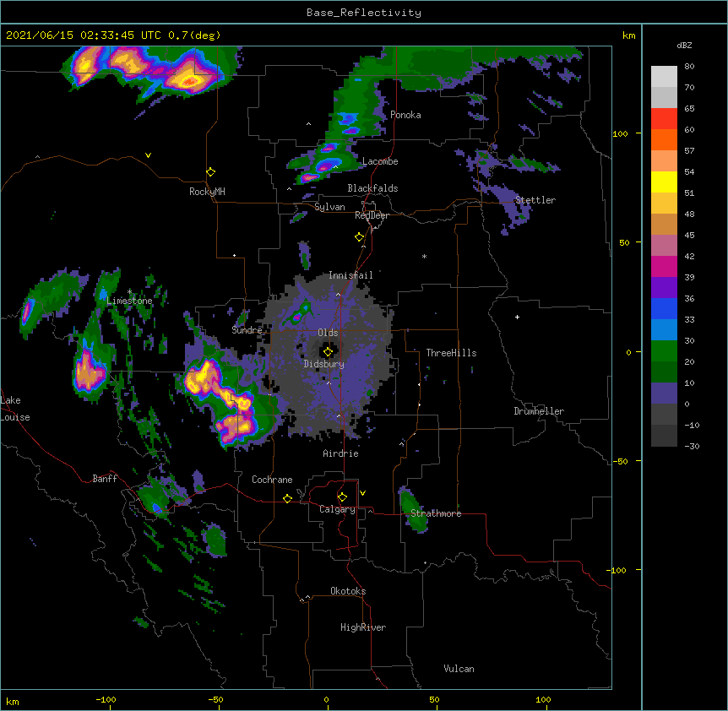
Task: Click the yellow diamond radar site marker at Olds
Action: pos(328,352)
